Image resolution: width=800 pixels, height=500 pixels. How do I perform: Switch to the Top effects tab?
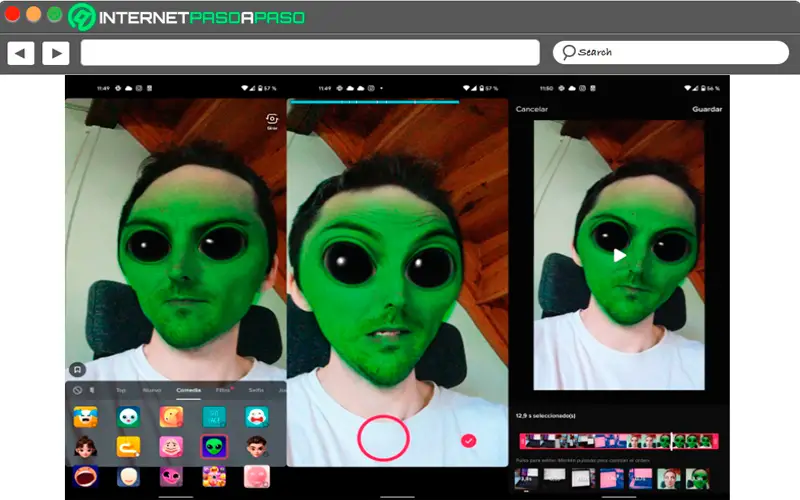pos(121,390)
